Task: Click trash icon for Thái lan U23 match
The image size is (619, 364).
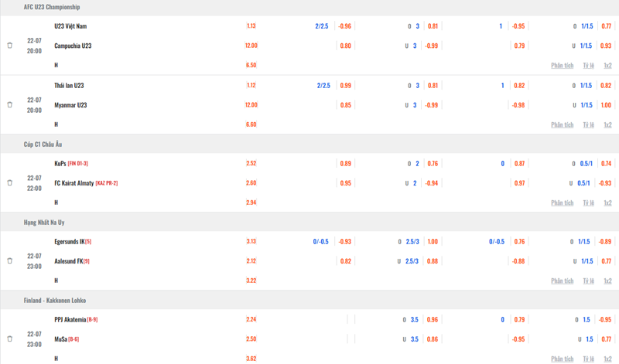Action: (x=10, y=104)
